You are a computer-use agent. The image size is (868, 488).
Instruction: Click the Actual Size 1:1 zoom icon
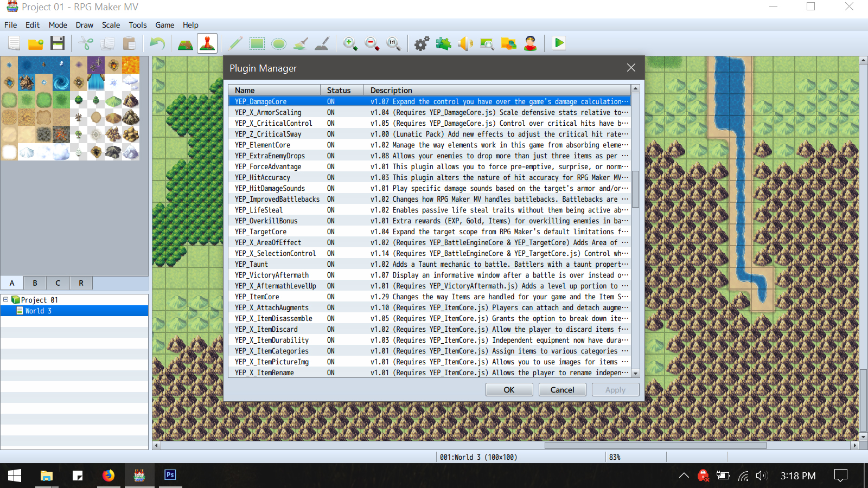(394, 43)
